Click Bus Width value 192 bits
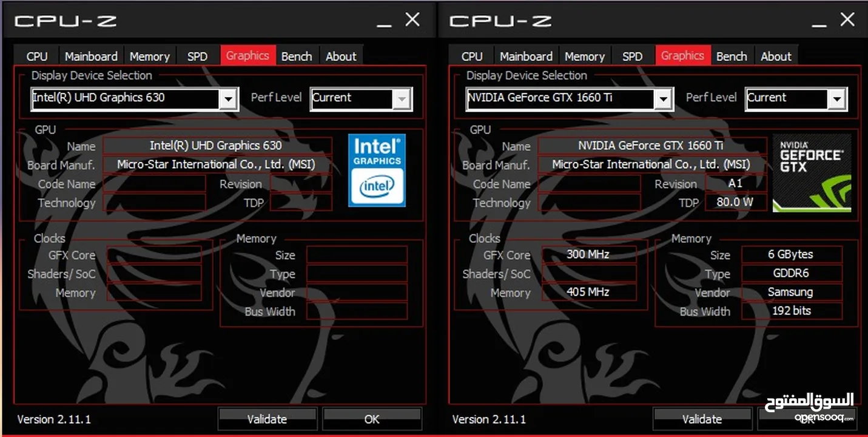Image resolution: width=868 pixels, height=437 pixels. click(x=792, y=311)
